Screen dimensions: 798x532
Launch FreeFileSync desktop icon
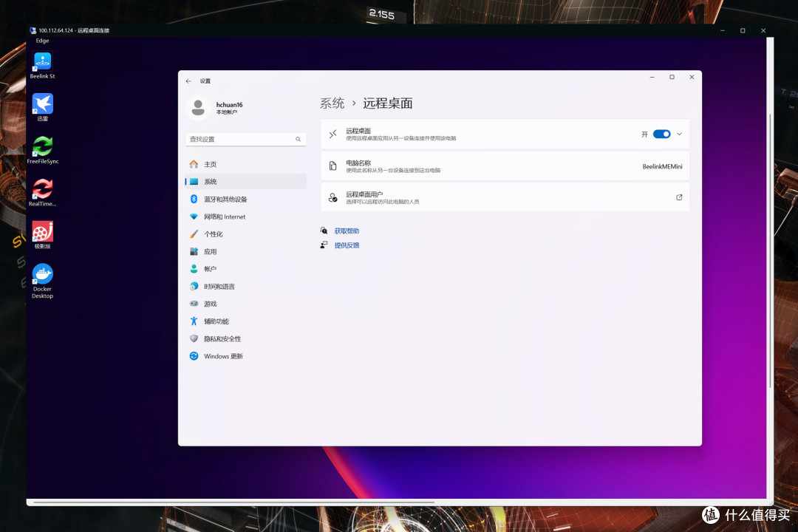pyautogui.click(x=43, y=150)
